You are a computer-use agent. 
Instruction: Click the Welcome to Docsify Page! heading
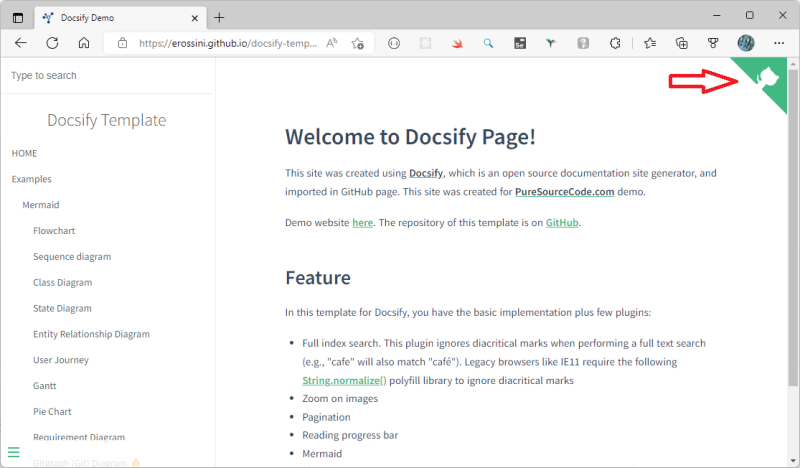coord(410,137)
